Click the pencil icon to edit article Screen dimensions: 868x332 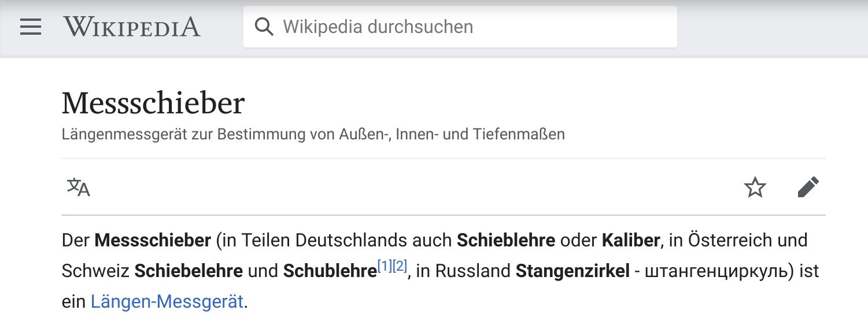(808, 187)
